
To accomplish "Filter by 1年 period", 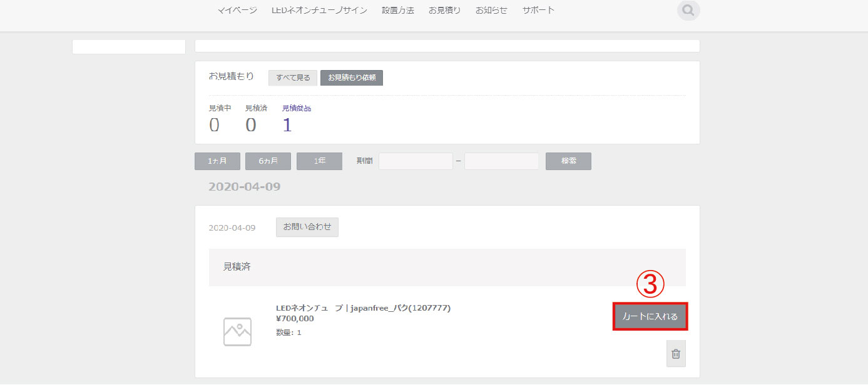I will (x=319, y=161).
